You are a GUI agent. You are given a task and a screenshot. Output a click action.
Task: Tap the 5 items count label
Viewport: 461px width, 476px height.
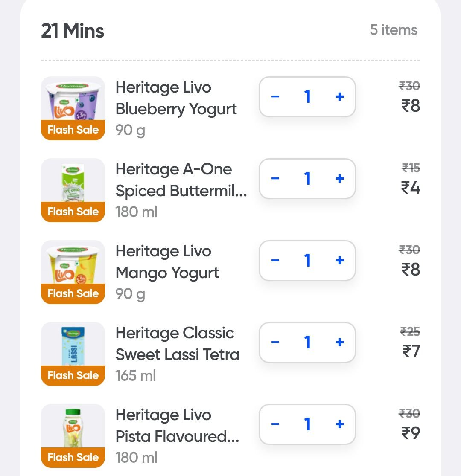(x=394, y=30)
